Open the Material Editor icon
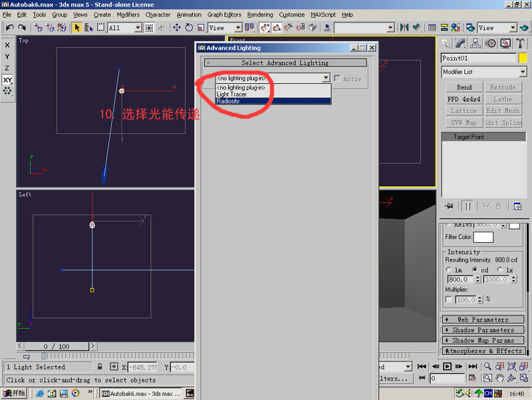Image resolution: width=532 pixels, height=400 pixels. pyautogui.click(x=456, y=27)
